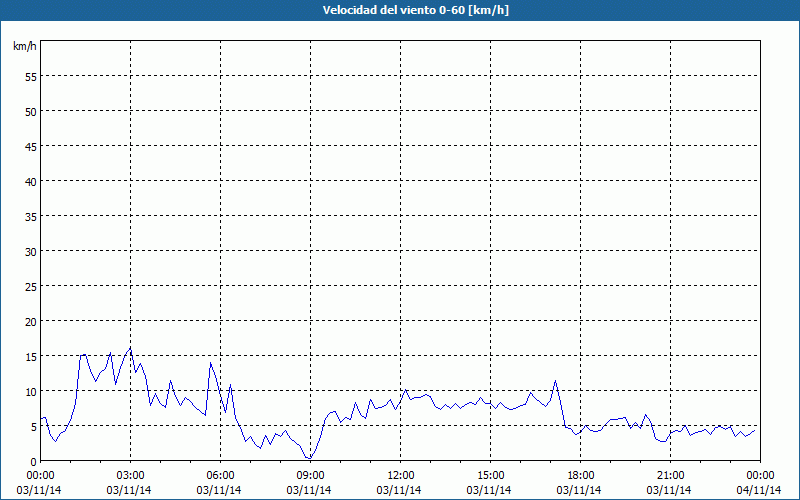800x500 pixels.
Task: Click the y-axis value 35
Action: pos(31,216)
